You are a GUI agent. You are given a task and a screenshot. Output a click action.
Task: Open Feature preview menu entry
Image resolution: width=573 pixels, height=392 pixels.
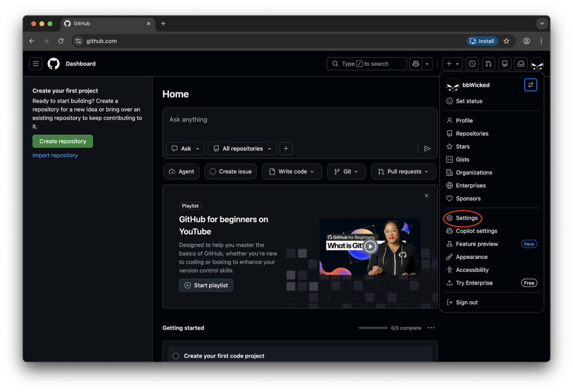[x=491, y=244]
